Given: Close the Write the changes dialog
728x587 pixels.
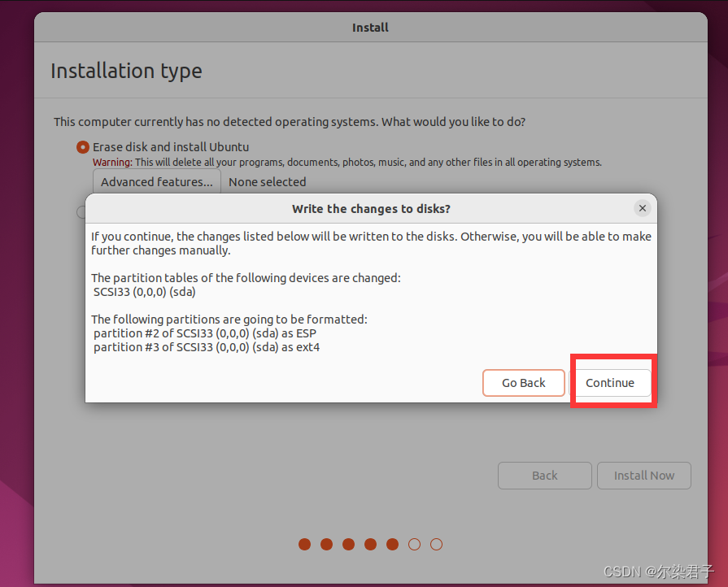Looking at the screenshot, I should point(642,208).
